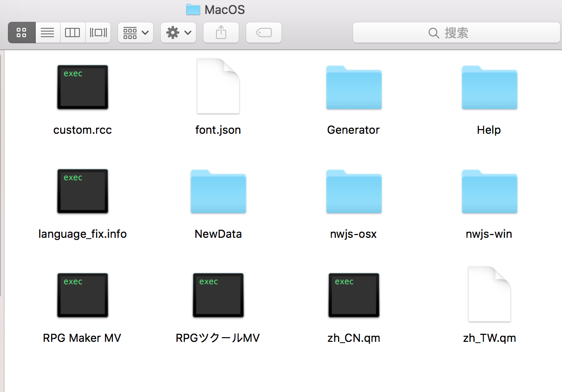Select the RPG Maker MV exec icon

tap(83, 295)
